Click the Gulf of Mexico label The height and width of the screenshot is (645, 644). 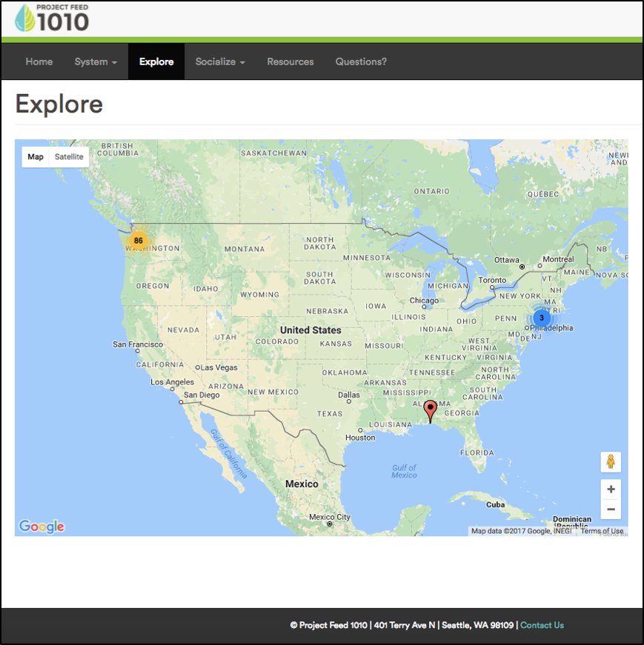point(404,472)
